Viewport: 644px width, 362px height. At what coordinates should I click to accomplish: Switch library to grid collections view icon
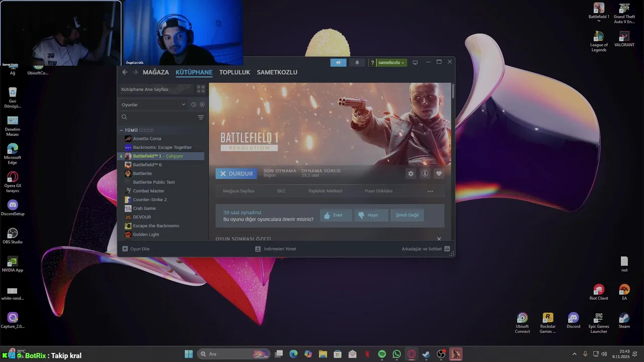[201, 89]
